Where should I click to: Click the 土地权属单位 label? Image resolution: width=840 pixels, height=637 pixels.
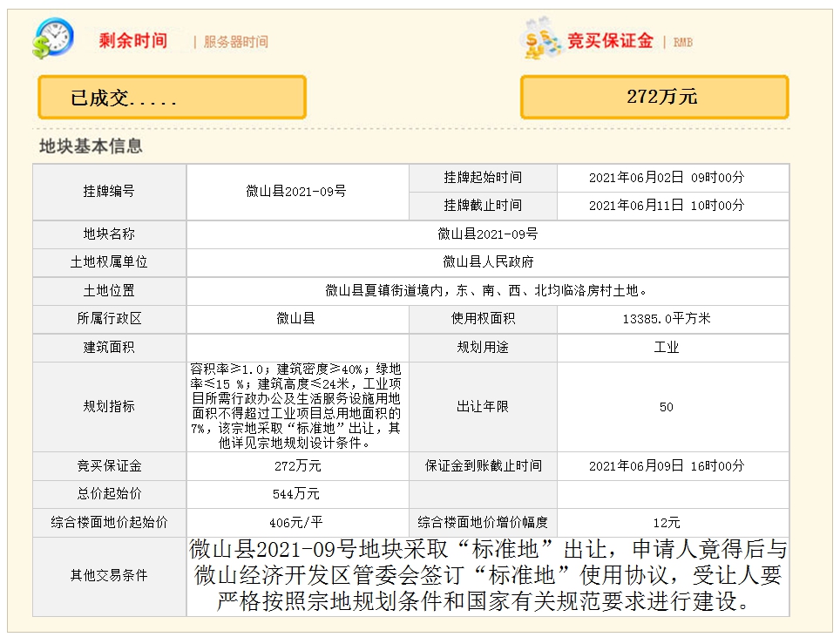(x=109, y=262)
